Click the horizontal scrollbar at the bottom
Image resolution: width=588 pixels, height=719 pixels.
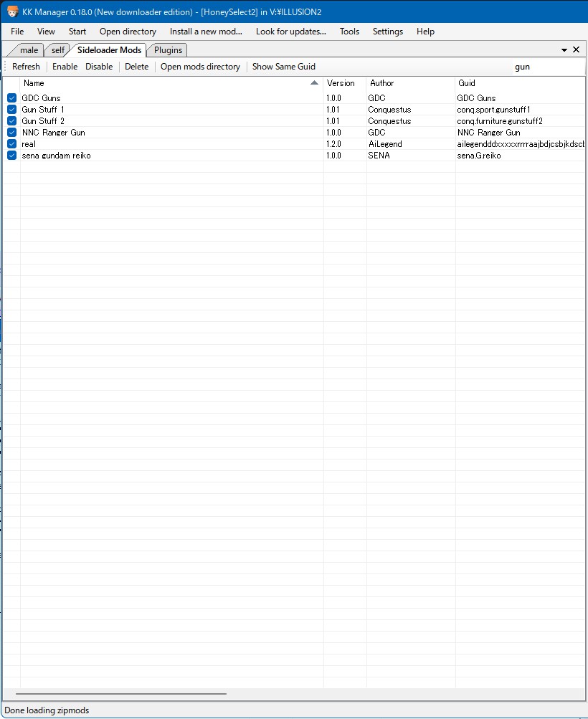[x=122, y=694]
